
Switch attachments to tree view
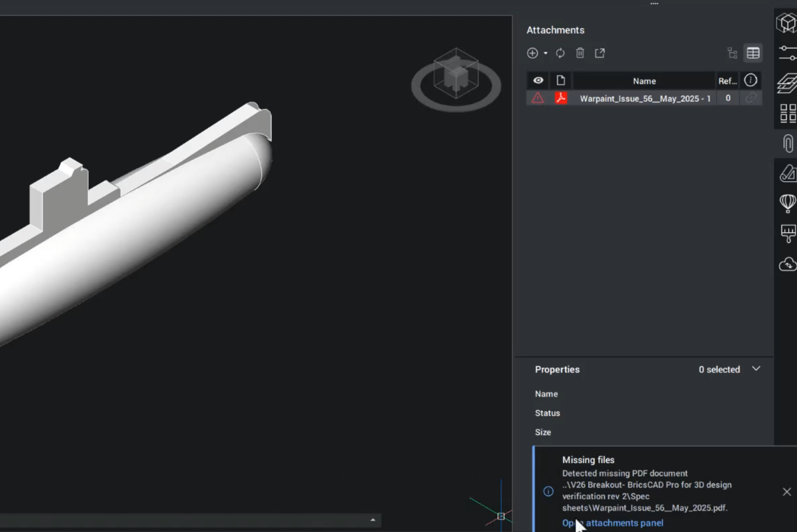(733, 53)
